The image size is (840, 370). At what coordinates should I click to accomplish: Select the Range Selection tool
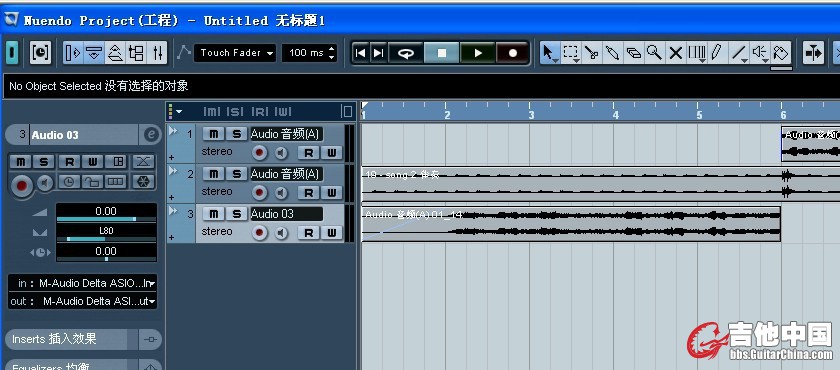coord(571,52)
